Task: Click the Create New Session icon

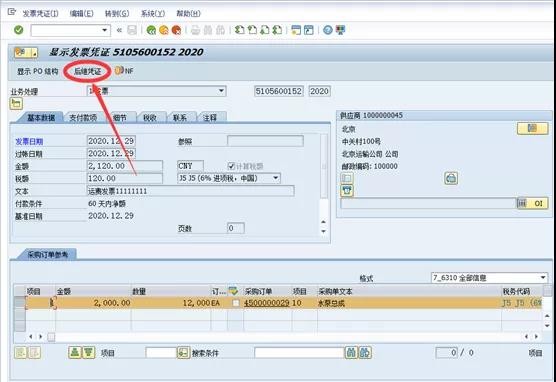Action: (296, 30)
